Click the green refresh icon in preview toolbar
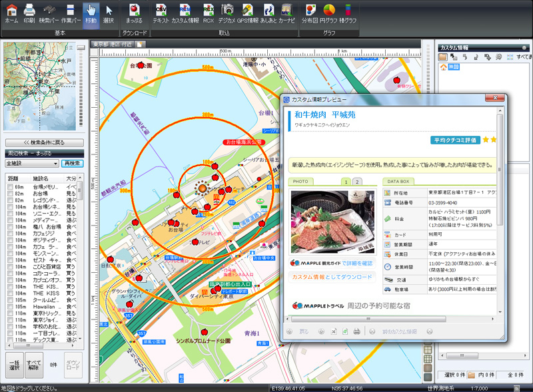 [x=345, y=331]
